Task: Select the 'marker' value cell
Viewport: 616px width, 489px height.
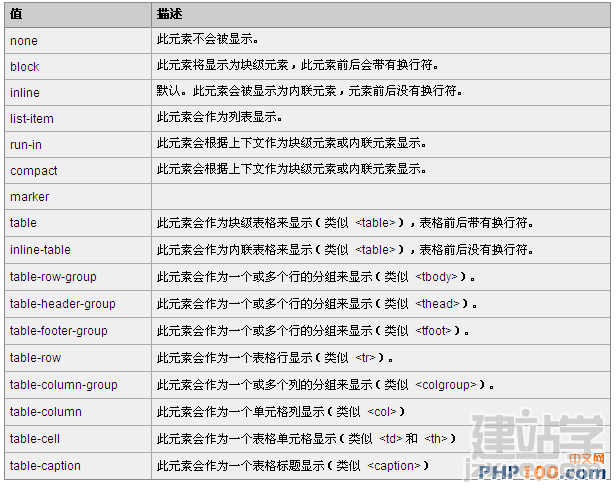Action: [78, 196]
